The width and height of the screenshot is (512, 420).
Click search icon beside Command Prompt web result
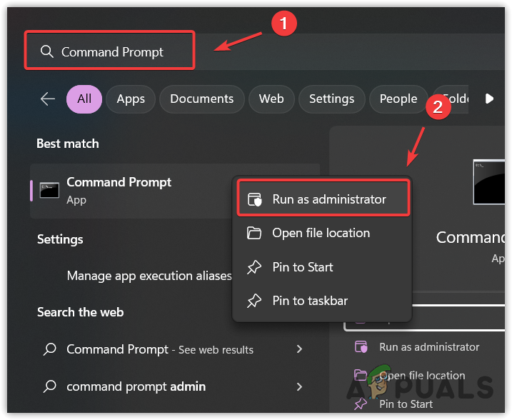[x=50, y=349]
